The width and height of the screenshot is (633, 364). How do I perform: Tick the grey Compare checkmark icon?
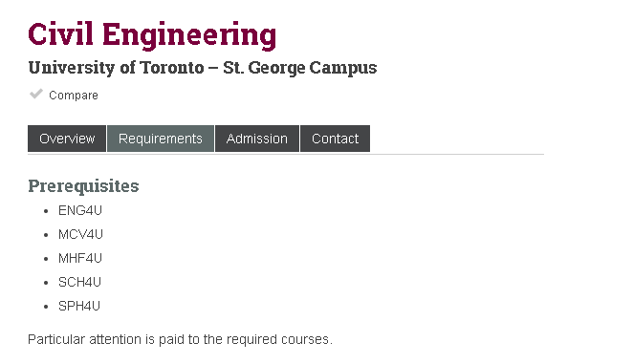(36, 94)
